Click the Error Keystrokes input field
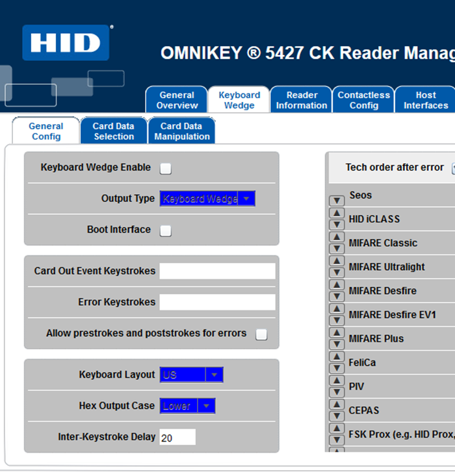455x476 pixels. (x=217, y=302)
